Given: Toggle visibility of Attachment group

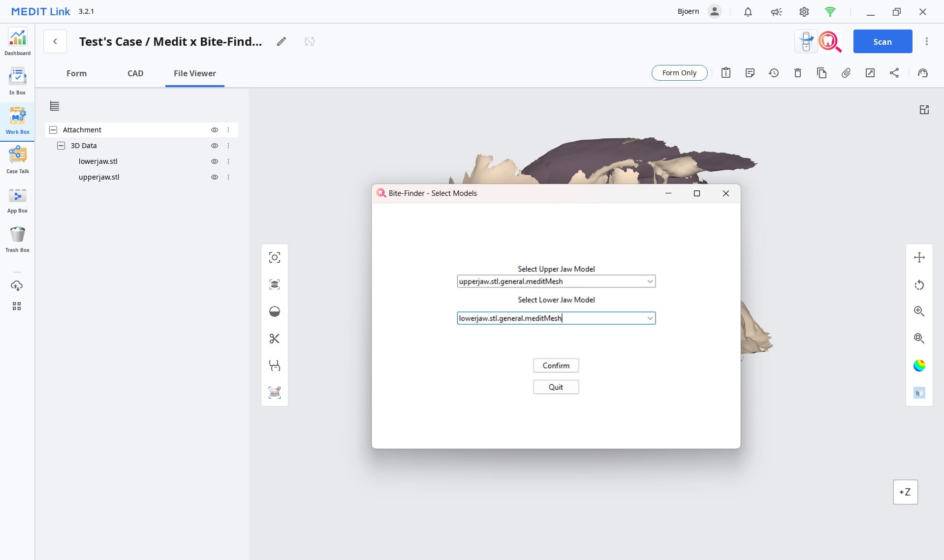Looking at the screenshot, I should pos(215,130).
